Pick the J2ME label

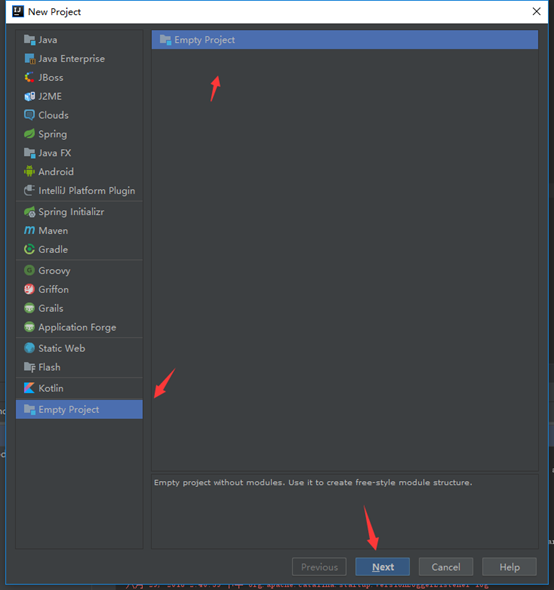pos(50,96)
